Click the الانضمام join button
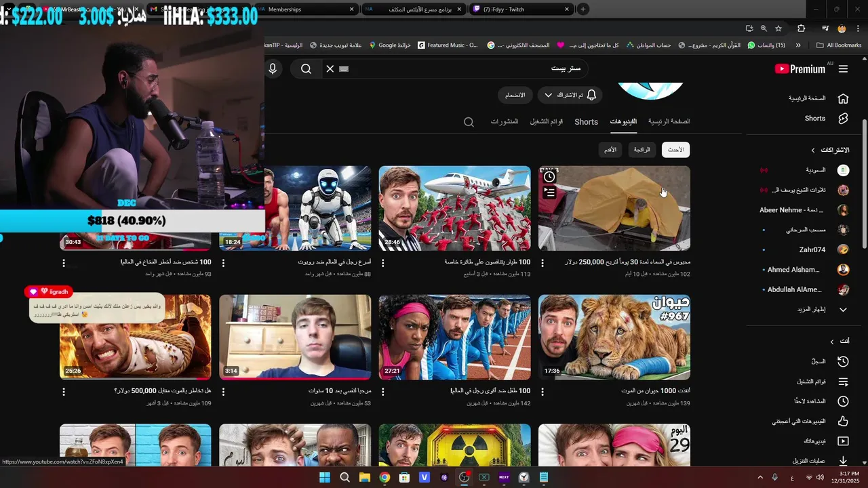Viewport: 868px width, 488px height. coord(515,95)
